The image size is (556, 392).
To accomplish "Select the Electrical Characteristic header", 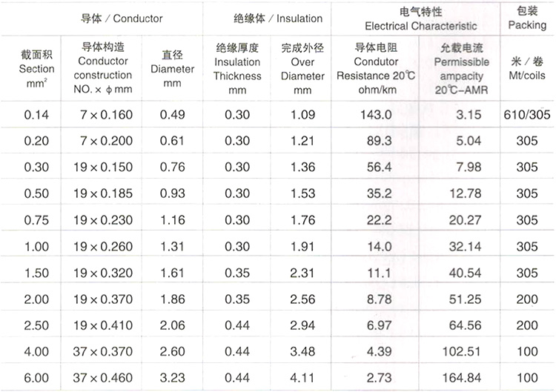I will tap(416, 19).
